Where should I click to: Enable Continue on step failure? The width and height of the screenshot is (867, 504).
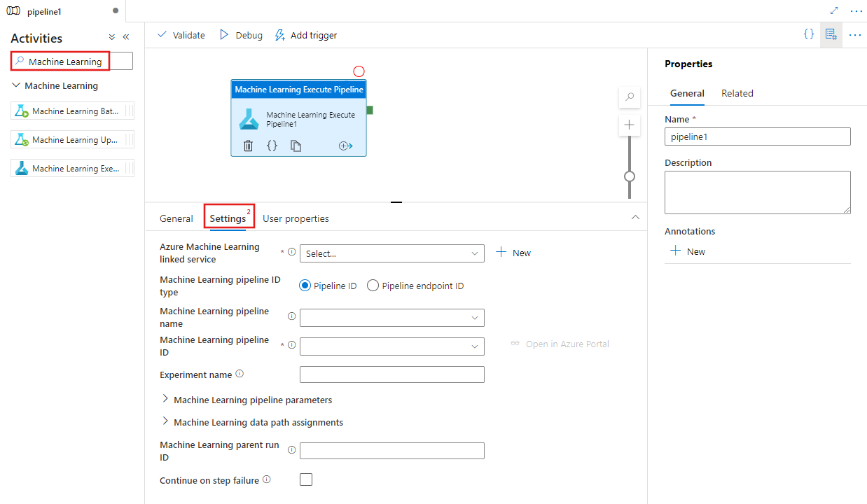(306, 479)
